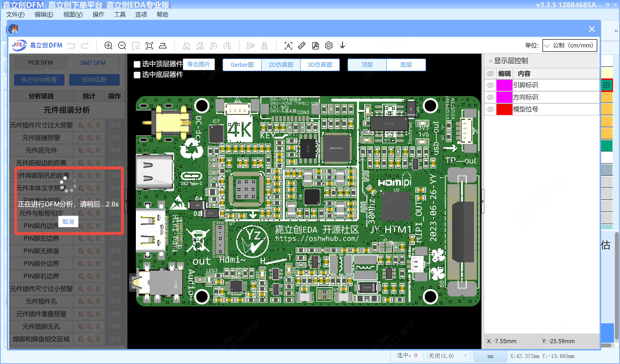
Task: Open the 单位 unit dropdown
Action: click(570, 45)
